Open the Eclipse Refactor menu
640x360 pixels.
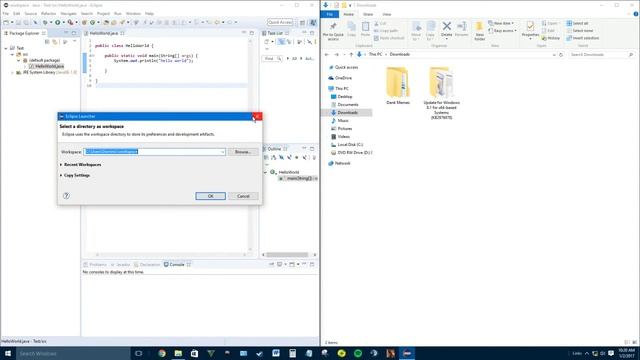click(48, 13)
